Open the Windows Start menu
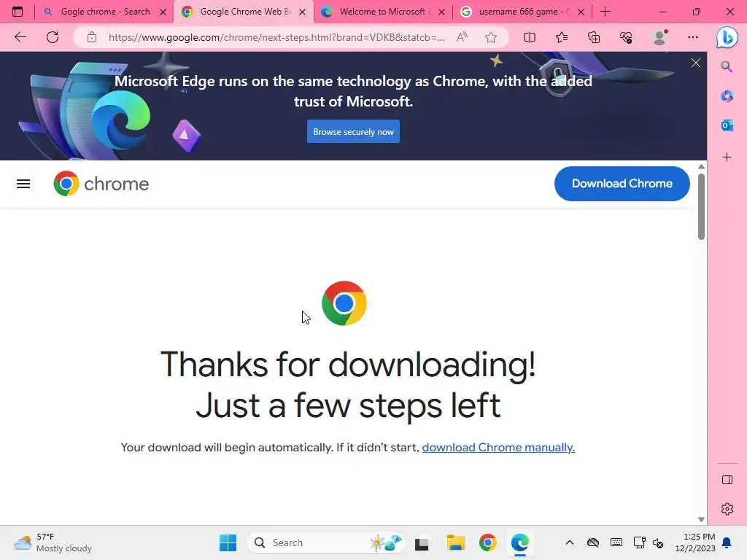Viewport: 747px width, 560px height. pyautogui.click(x=228, y=542)
